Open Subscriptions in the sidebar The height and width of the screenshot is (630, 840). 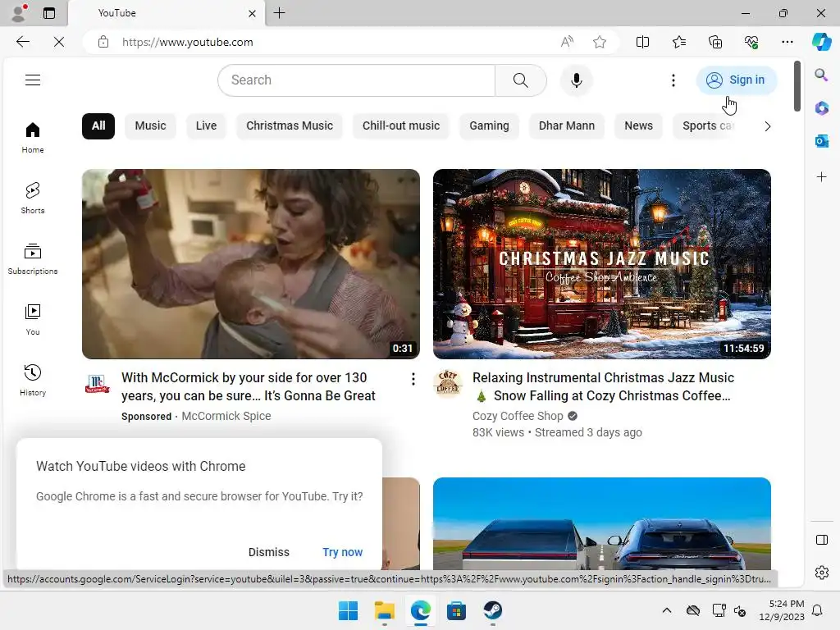point(33,258)
